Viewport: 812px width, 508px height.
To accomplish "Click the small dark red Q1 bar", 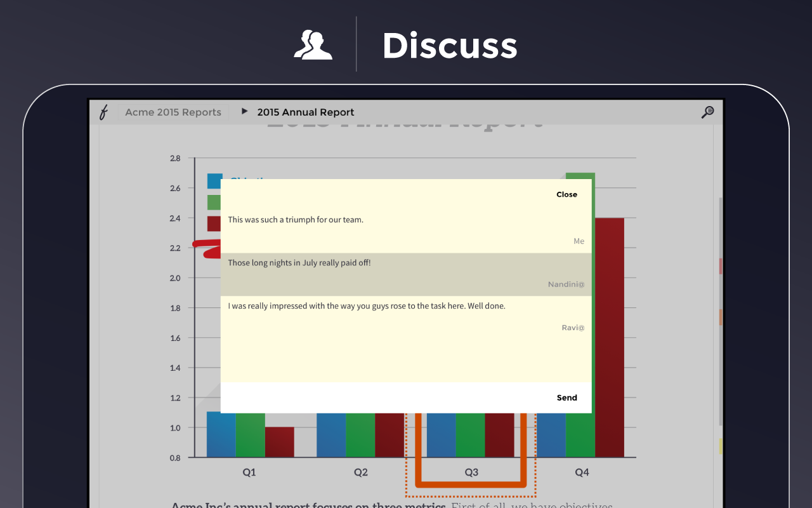I will 280,442.
